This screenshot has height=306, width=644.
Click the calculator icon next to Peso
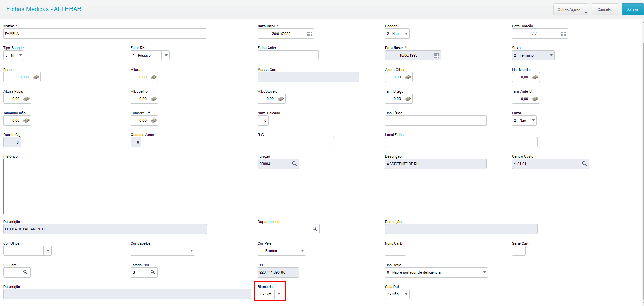pos(36,77)
